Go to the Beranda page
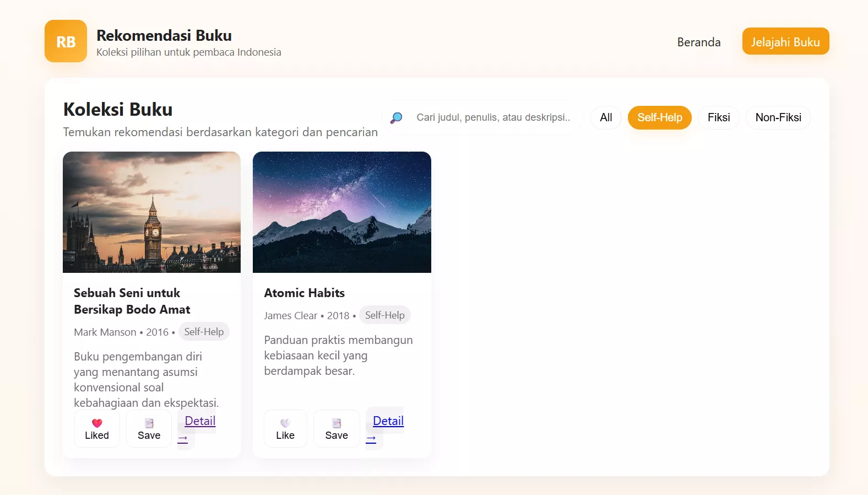Viewport: 868px width, 495px height. pos(699,42)
